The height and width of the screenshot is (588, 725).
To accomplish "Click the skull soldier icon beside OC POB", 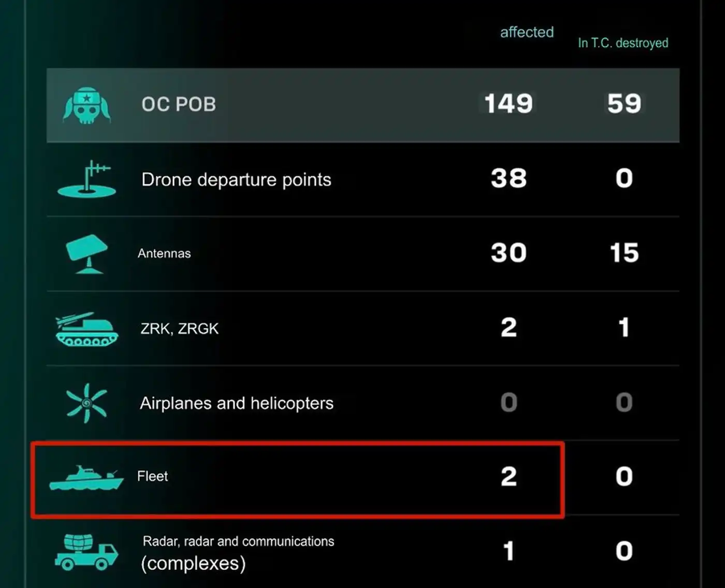I will (86, 106).
